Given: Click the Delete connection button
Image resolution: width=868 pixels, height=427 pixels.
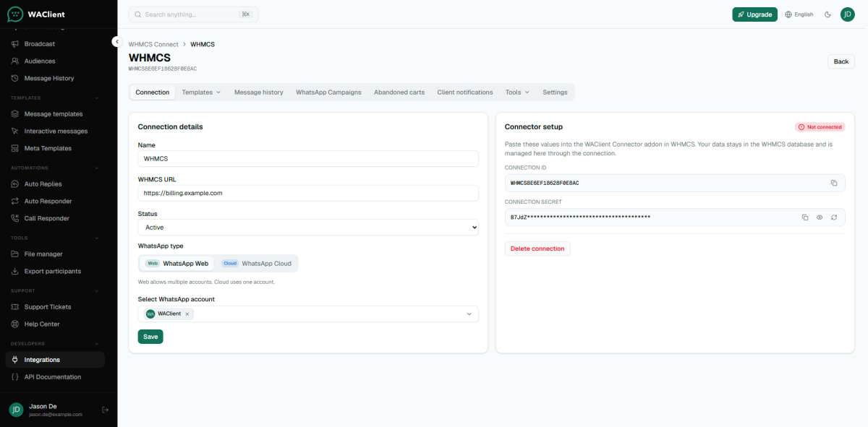Looking at the screenshot, I should click(x=537, y=249).
